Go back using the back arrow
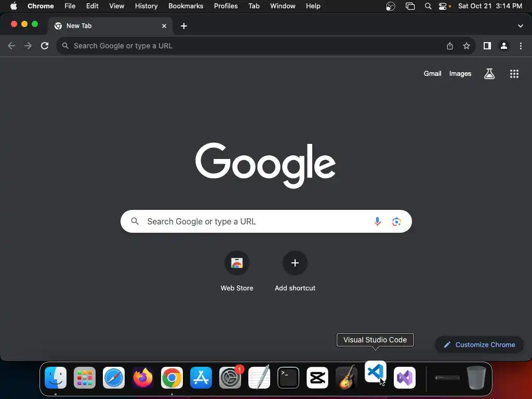Viewport: 532px width, 399px height. [x=11, y=46]
